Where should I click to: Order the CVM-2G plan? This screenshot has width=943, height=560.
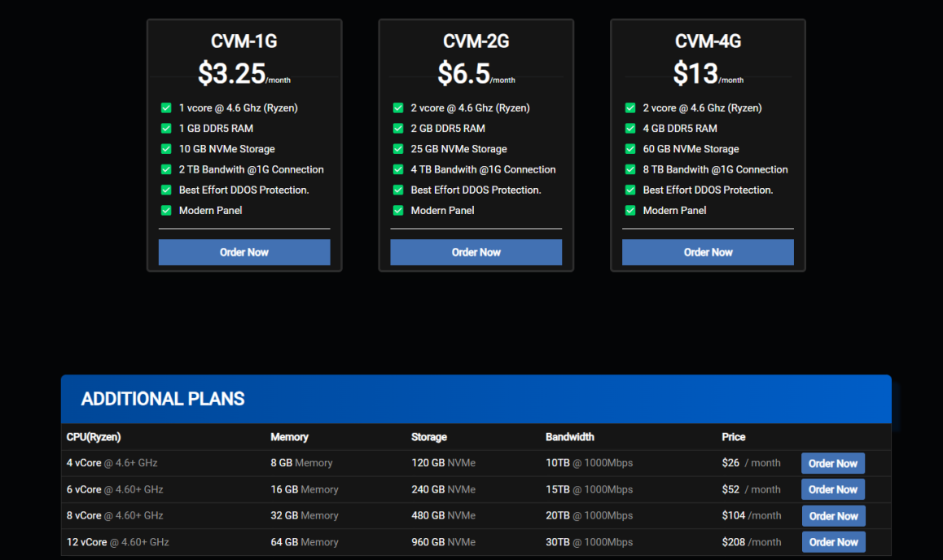(476, 252)
